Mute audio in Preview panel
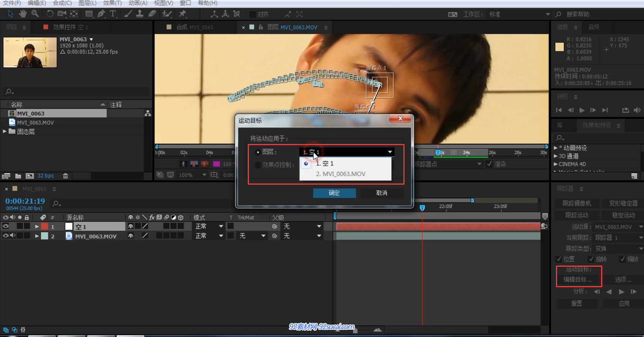This screenshot has width=644, height=337. coord(637,110)
